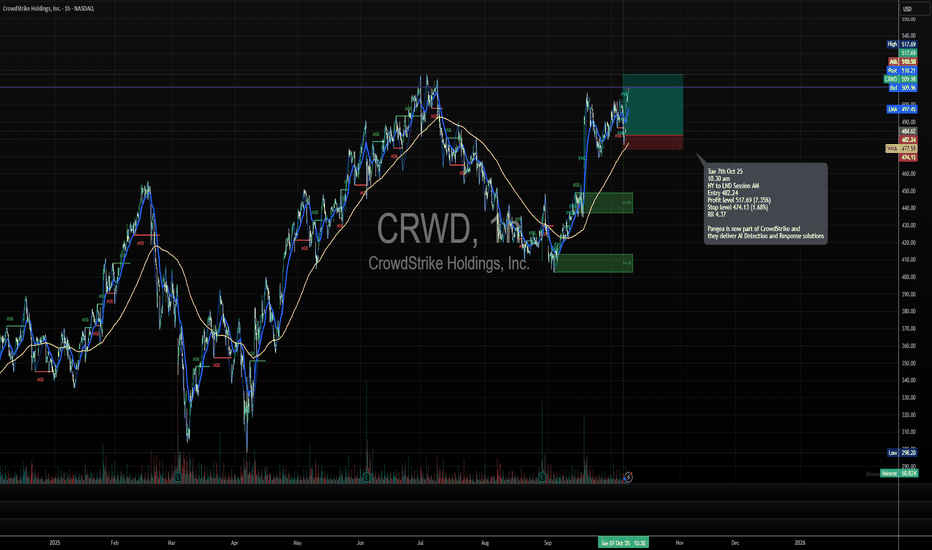Click the WMA 477.59 axis label
Viewport: 932px width, 550px height.
click(905, 148)
